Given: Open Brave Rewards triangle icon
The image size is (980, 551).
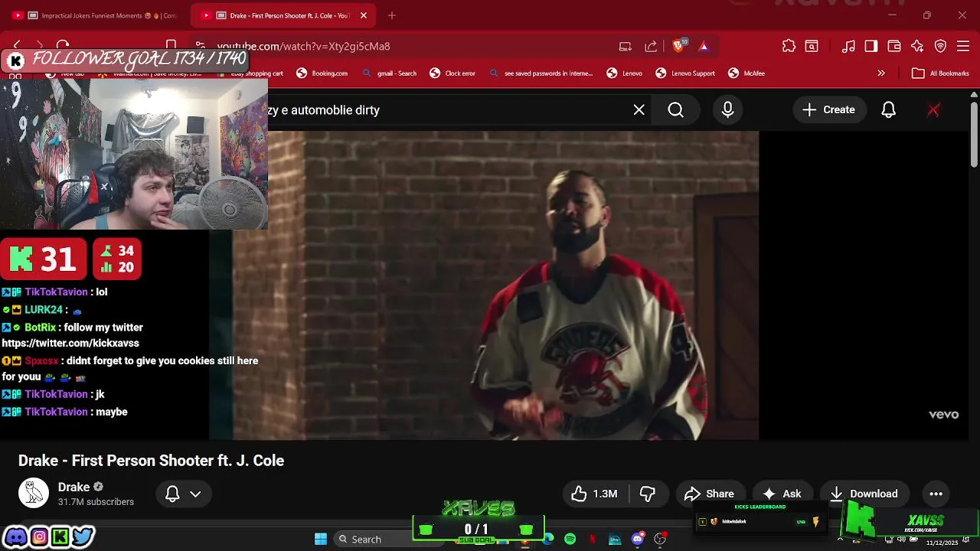Looking at the screenshot, I should click(x=704, y=47).
